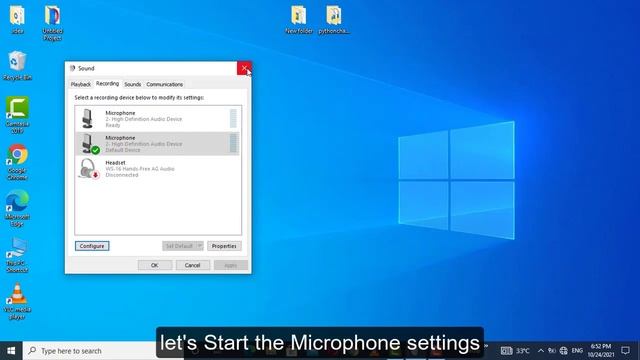Open the Set Default dropdown arrow
The image size is (640, 360).
coord(200,246)
